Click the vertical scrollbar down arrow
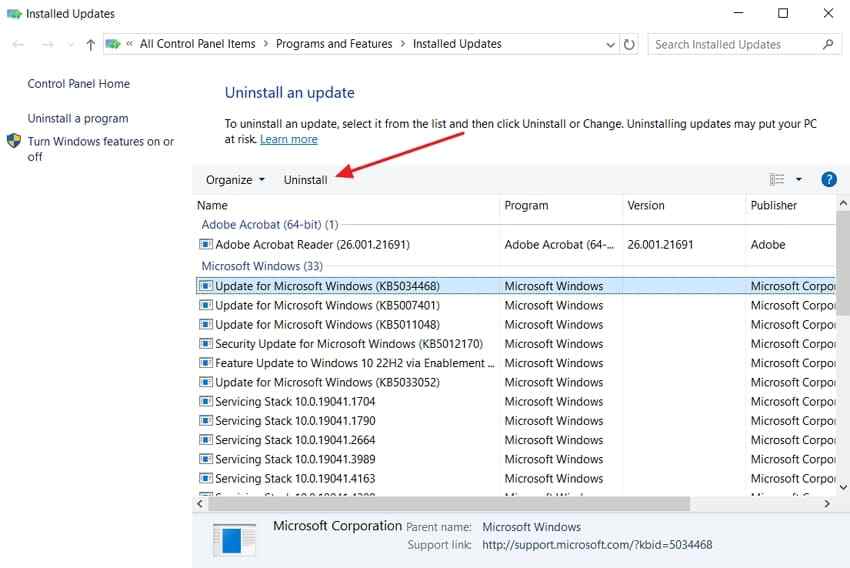The width and height of the screenshot is (850, 568). (843, 487)
